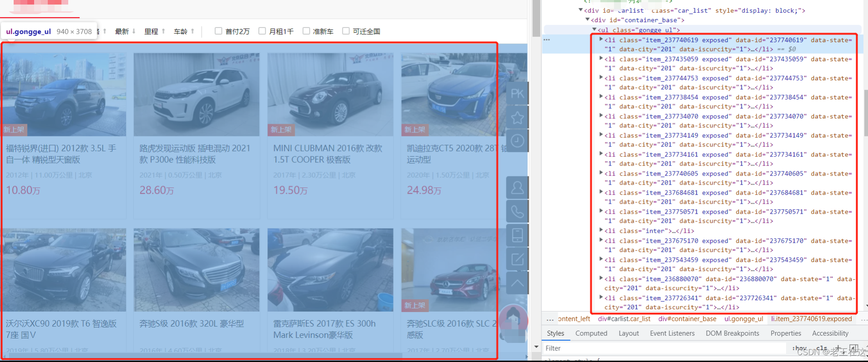Open 沃尔沃XC90 2019款 T6 title link
This screenshot has height=362, width=868.
(x=61, y=329)
